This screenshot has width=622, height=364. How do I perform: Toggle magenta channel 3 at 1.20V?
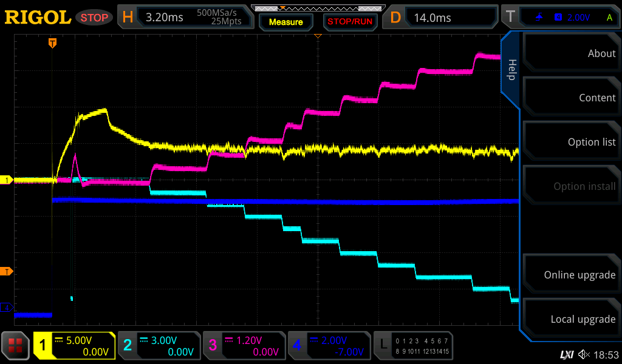[244, 346]
